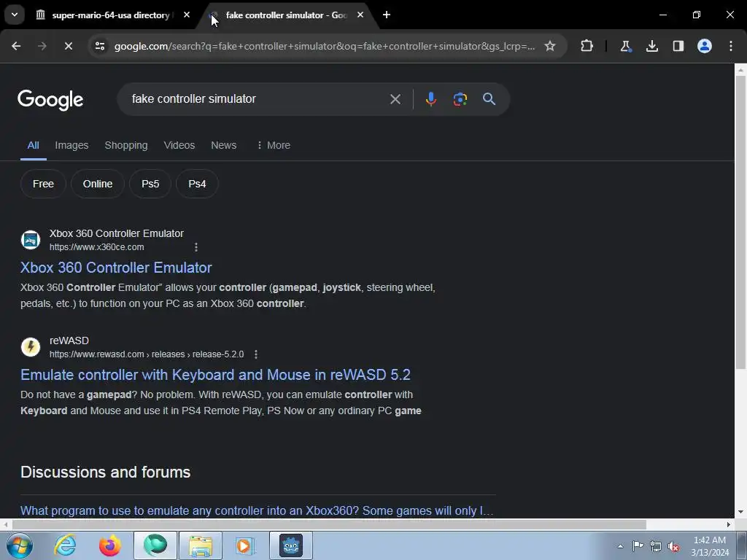Open the Xbox360 emulation discussion link

point(257,510)
